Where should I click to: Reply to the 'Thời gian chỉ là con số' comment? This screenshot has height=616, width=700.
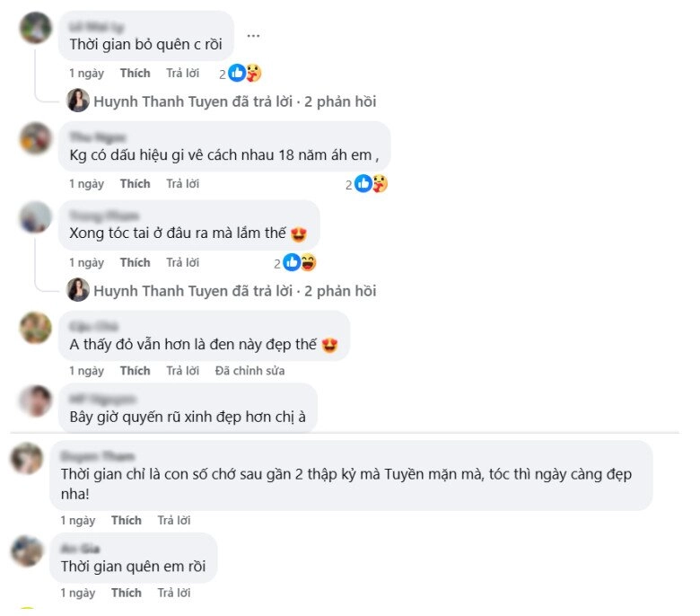click(x=173, y=520)
